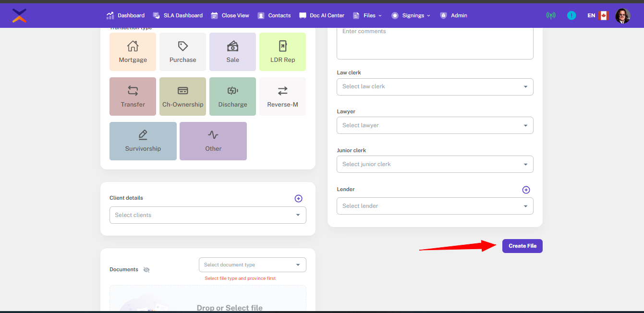Add new client with plus icon

click(x=298, y=198)
